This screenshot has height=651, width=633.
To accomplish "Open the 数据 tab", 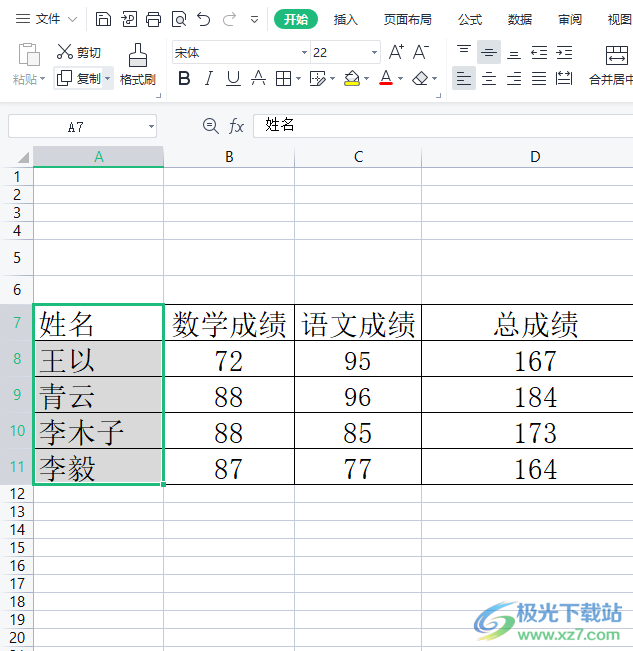I will [x=520, y=19].
